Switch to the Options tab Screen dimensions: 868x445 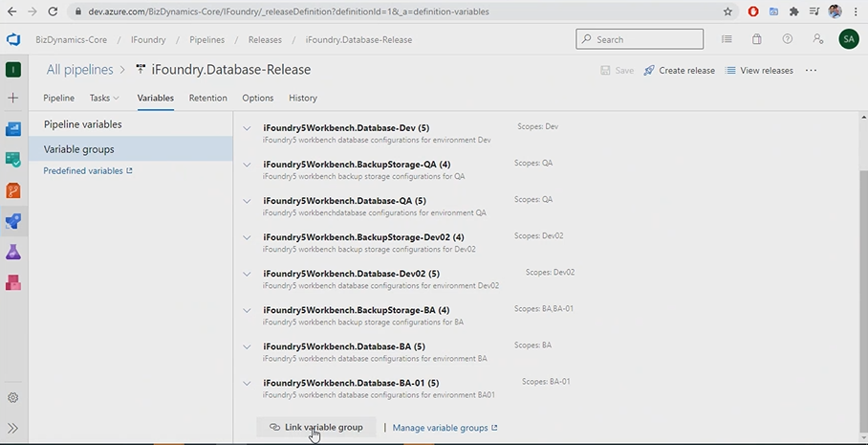coord(258,98)
